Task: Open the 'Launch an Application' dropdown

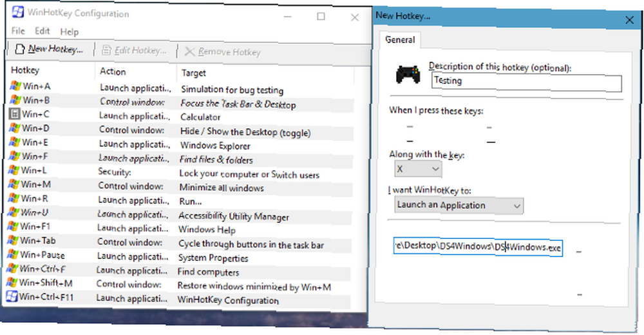Action: click(459, 205)
